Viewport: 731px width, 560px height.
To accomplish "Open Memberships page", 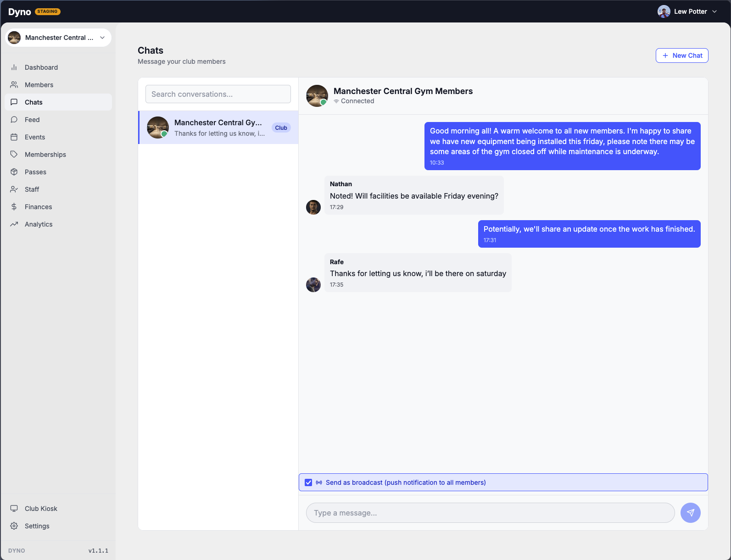I will tap(58, 155).
